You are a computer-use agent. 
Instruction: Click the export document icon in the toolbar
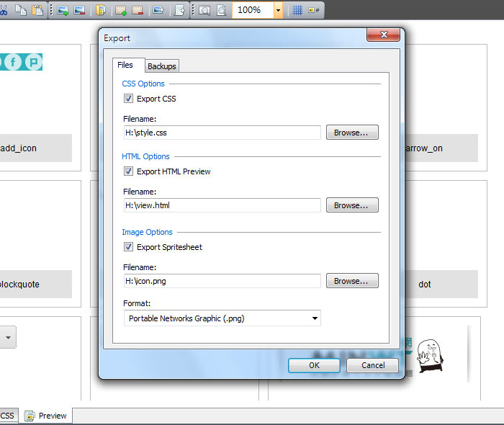point(179,10)
